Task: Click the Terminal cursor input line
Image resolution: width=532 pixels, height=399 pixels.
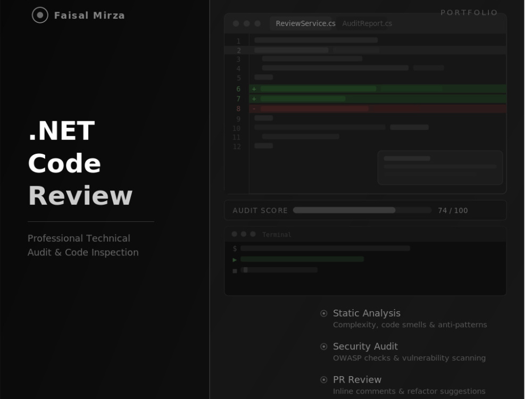Action: (279, 270)
